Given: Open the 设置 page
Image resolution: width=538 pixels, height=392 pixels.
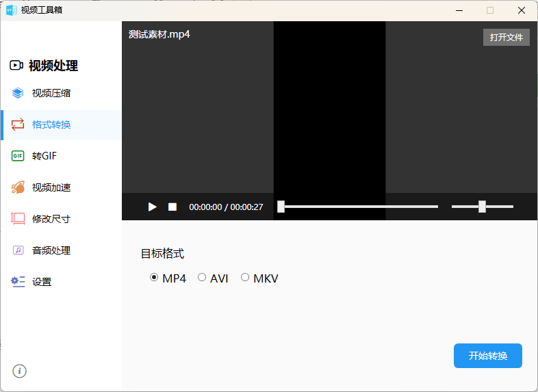Looking at the screenshot, I should click(x=62, y=282).
